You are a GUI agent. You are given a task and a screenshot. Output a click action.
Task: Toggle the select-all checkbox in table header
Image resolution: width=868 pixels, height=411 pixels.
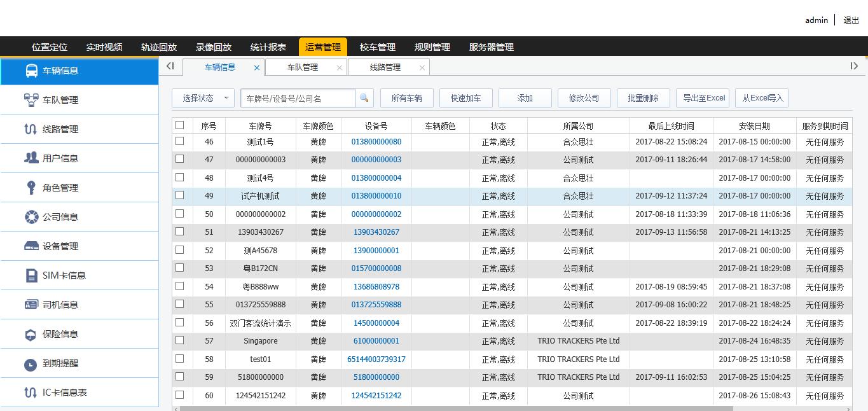click(179, 125)
